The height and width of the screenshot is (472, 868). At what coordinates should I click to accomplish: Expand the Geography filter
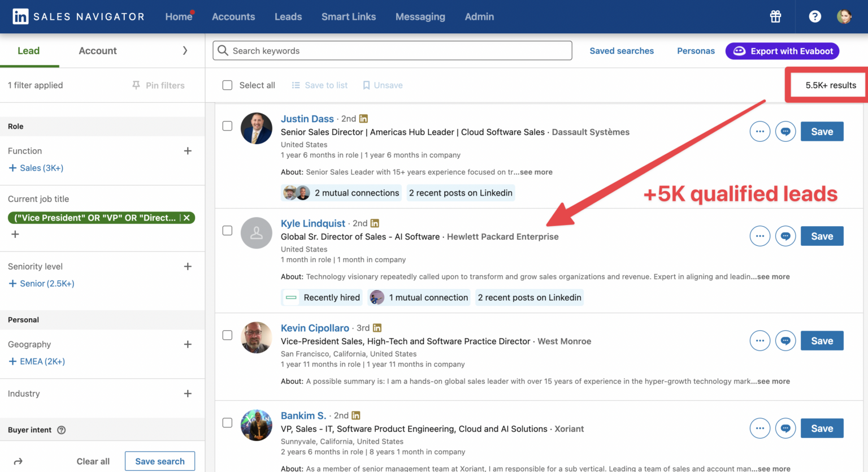pyautogui.click(x=187, y=344)
